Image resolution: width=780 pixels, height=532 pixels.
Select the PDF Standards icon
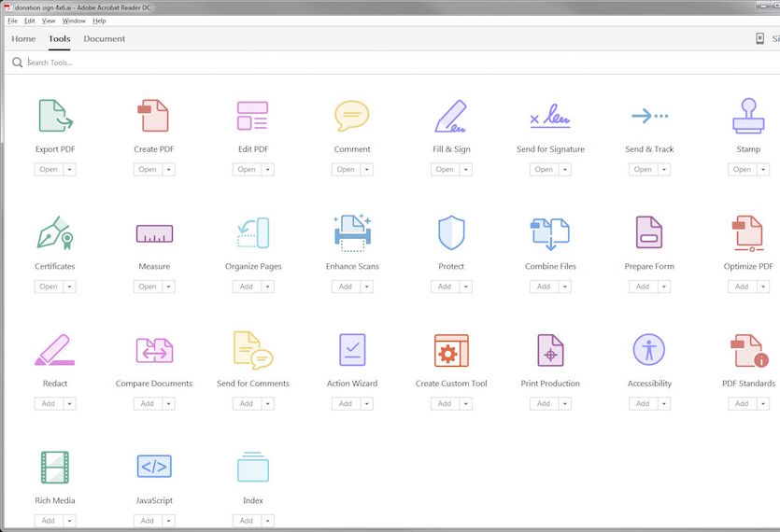(x=748, y=350)
